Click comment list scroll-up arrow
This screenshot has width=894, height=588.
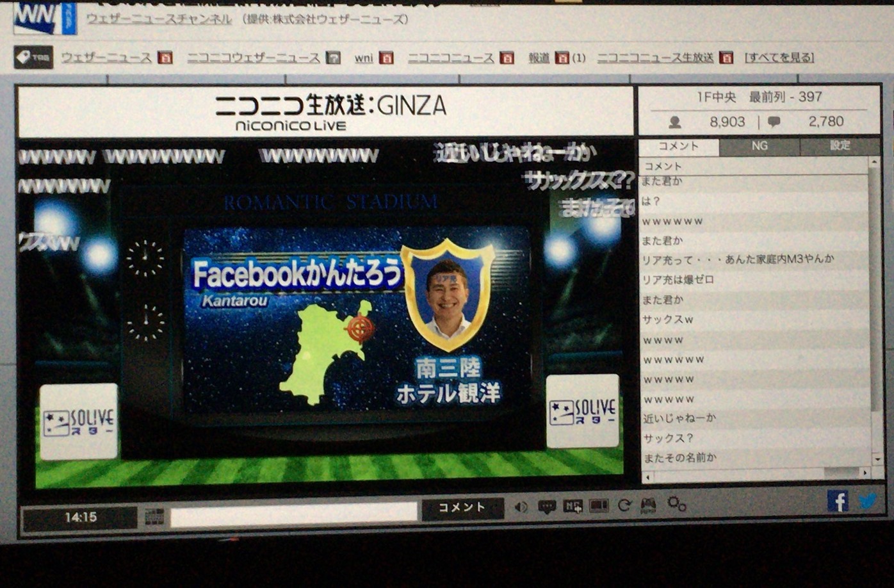(x=874, y=162)
